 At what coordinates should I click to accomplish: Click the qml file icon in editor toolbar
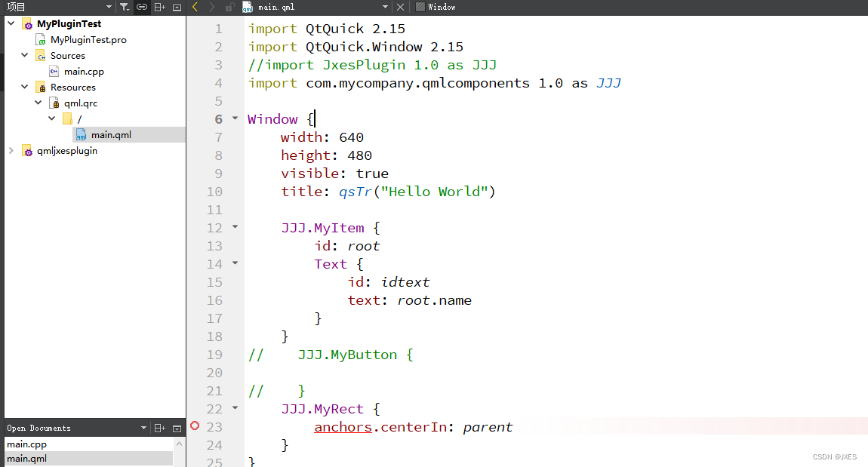248,8
